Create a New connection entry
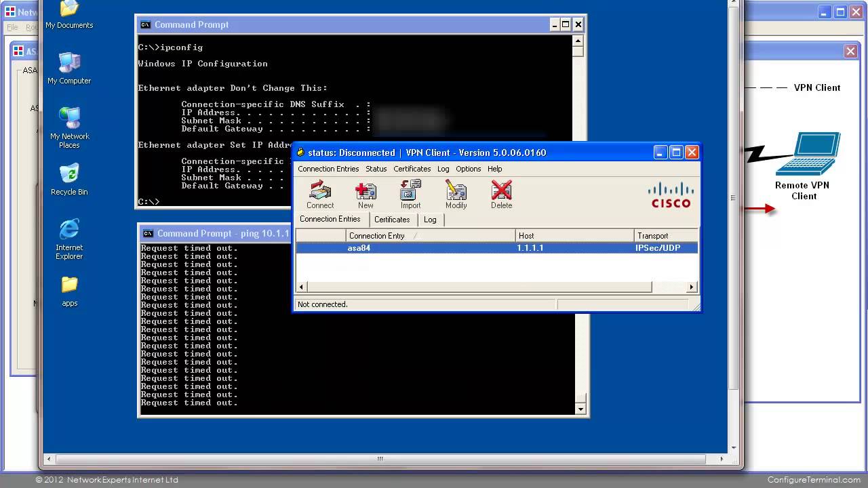The height and width of the screenshot is (488, 868). pos(366,195)
